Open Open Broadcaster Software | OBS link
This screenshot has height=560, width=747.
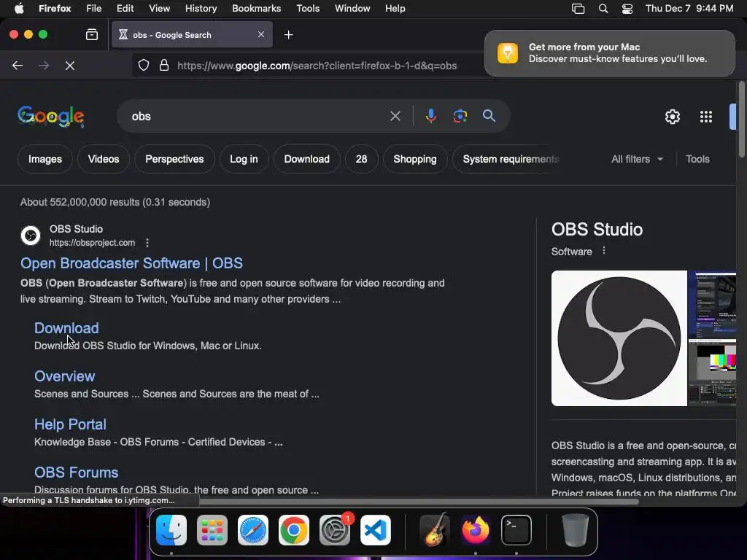tap(131, 263)
